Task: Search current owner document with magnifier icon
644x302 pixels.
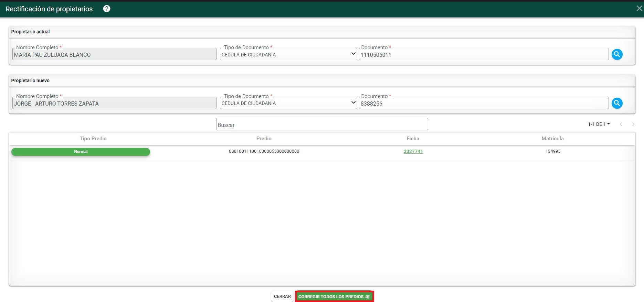Action: [x=617, y=54]
